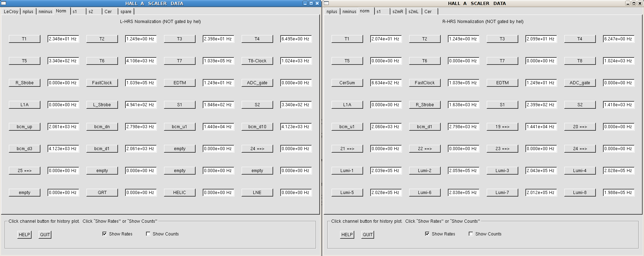This screenshot has width=644, height=256.
Task: Open the nplus tab in the left window
Action: pos(28,11)
